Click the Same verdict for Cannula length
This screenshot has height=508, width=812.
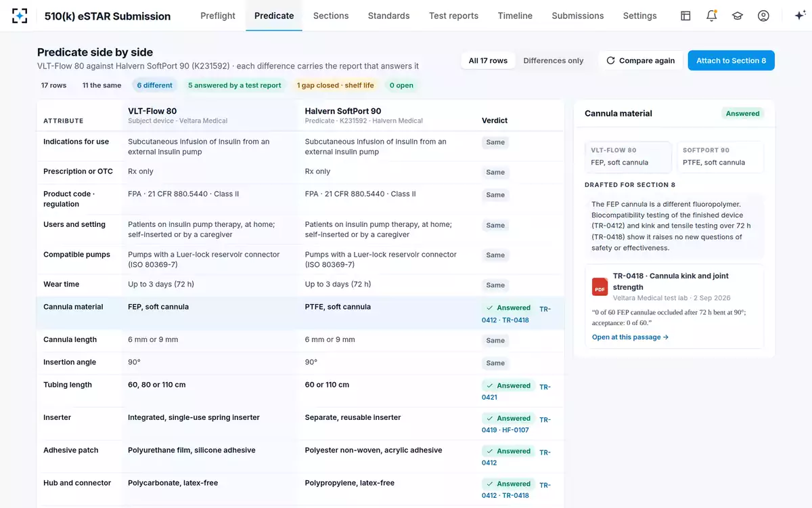495,341
